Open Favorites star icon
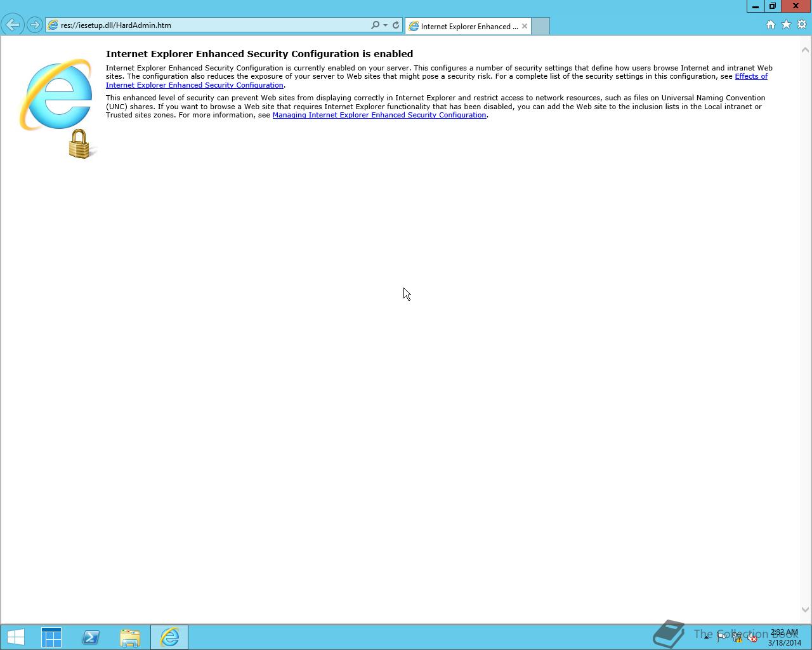The height and width of the screenshot is (650, 812). [x=786, y=25]
